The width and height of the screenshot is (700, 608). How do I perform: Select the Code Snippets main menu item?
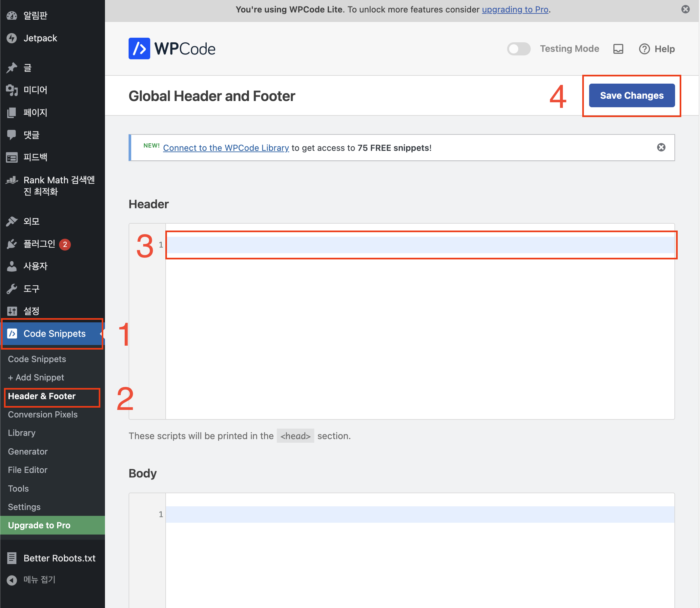54,334
